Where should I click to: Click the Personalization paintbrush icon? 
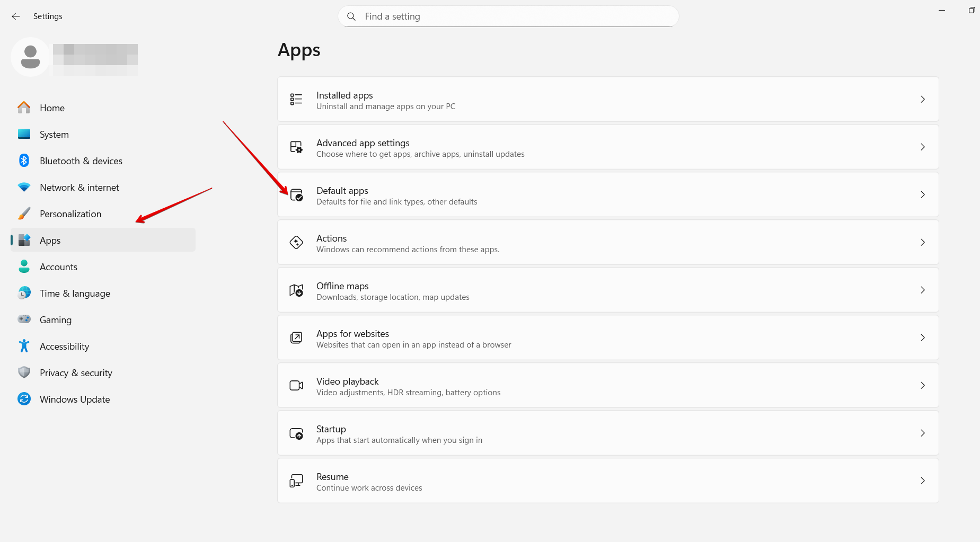coord(24,214)
